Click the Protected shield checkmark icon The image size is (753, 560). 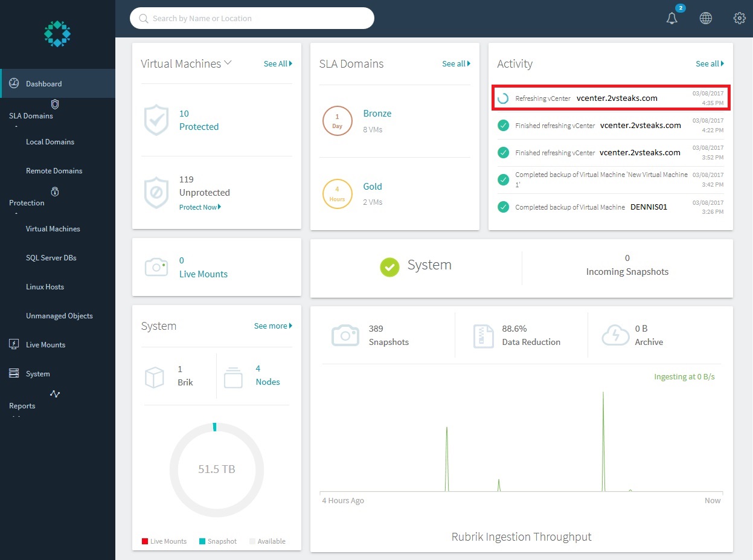click(x=156, y=120)
